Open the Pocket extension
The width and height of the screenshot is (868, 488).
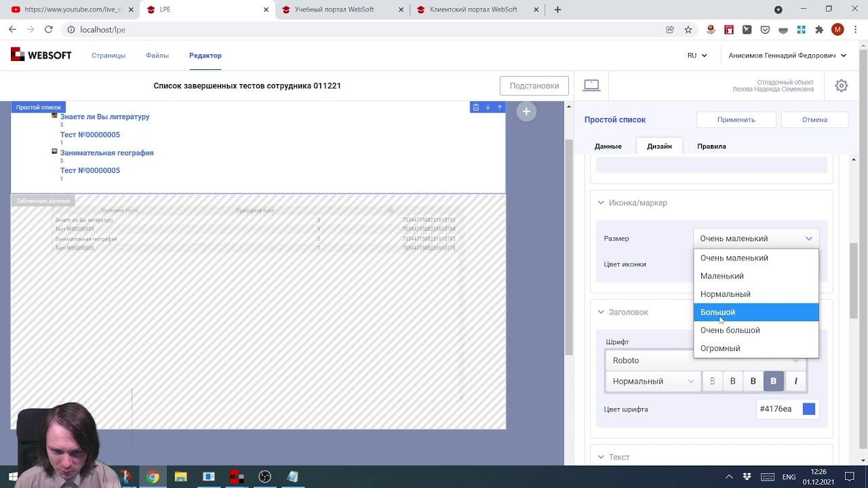tap(765, 29)
